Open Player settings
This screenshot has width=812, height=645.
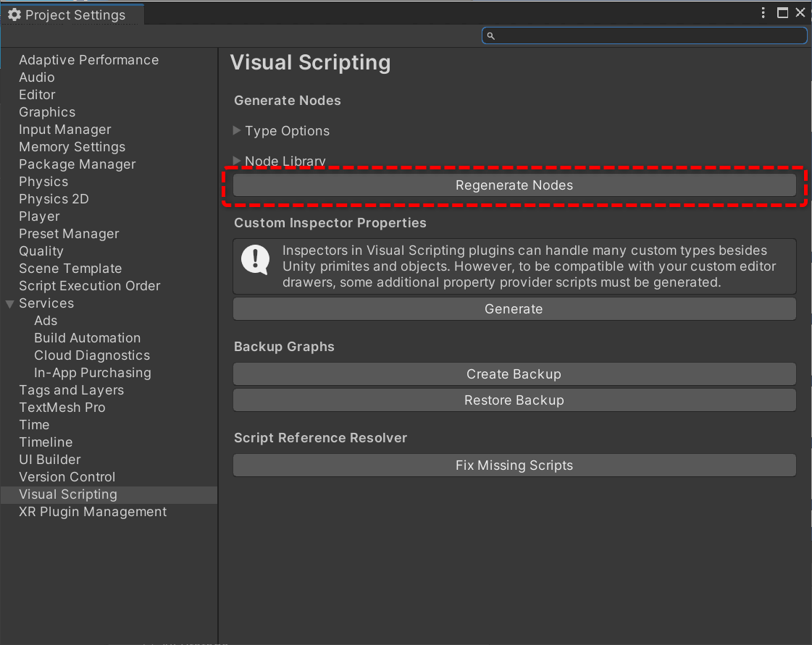tap(39, 216)
